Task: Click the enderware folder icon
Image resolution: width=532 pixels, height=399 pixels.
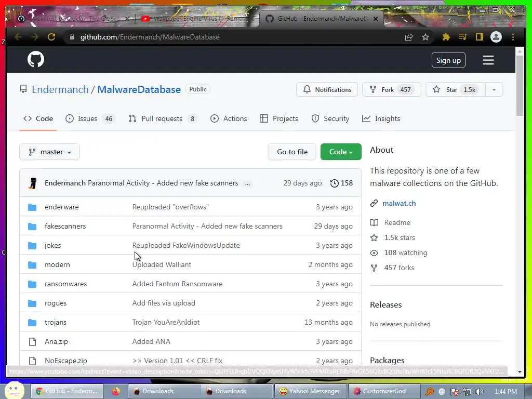Action: 32,207
